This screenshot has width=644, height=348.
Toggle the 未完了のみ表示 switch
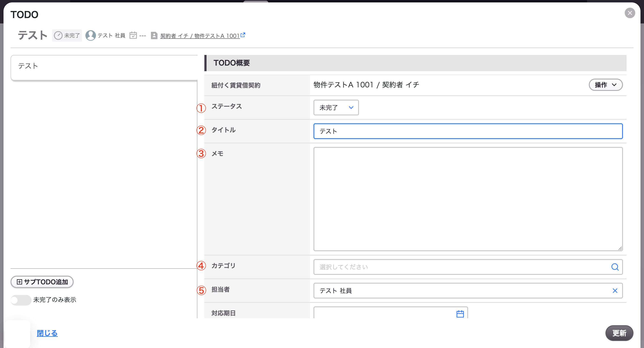pos(21,300)
